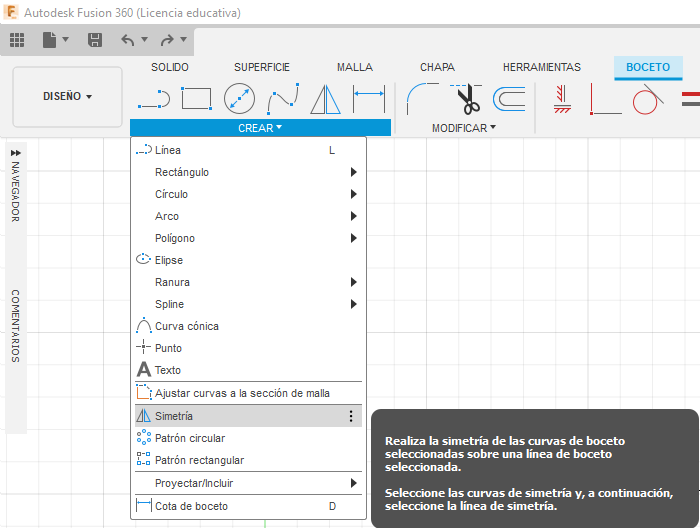Open undo history dropdown arrow

click(x=144, y=39)
